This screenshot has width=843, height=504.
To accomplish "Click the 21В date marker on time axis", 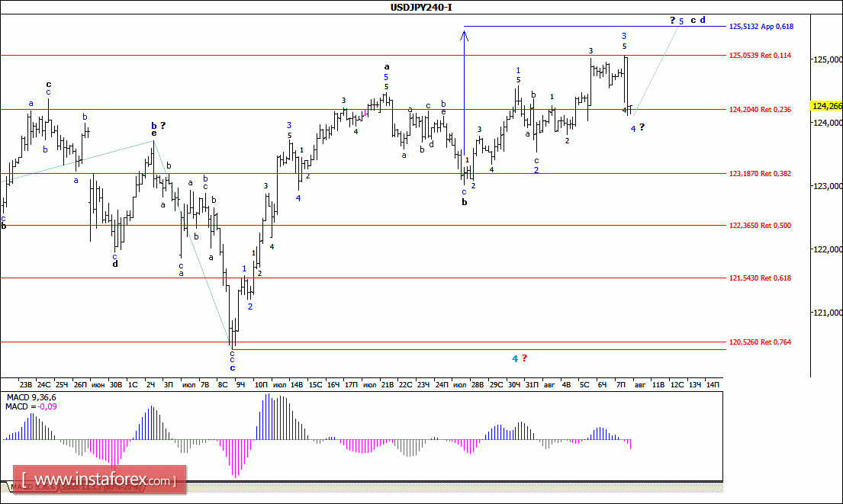I will pos(387,385).
